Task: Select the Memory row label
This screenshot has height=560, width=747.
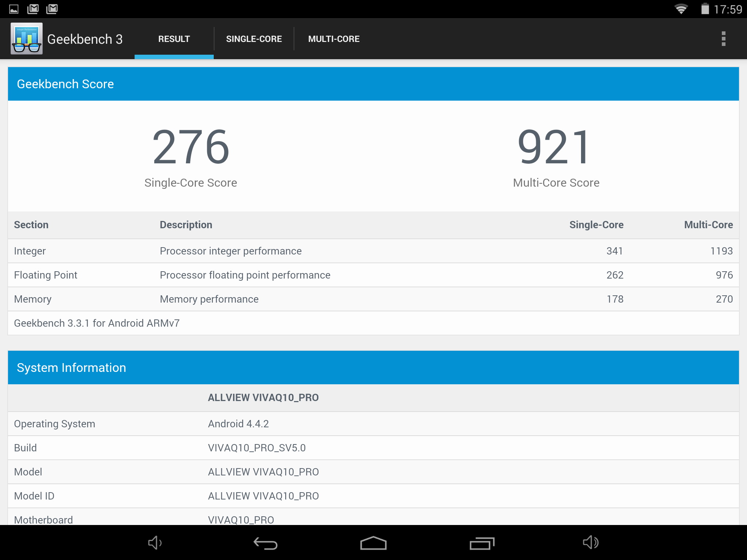Action: point(33,299)
